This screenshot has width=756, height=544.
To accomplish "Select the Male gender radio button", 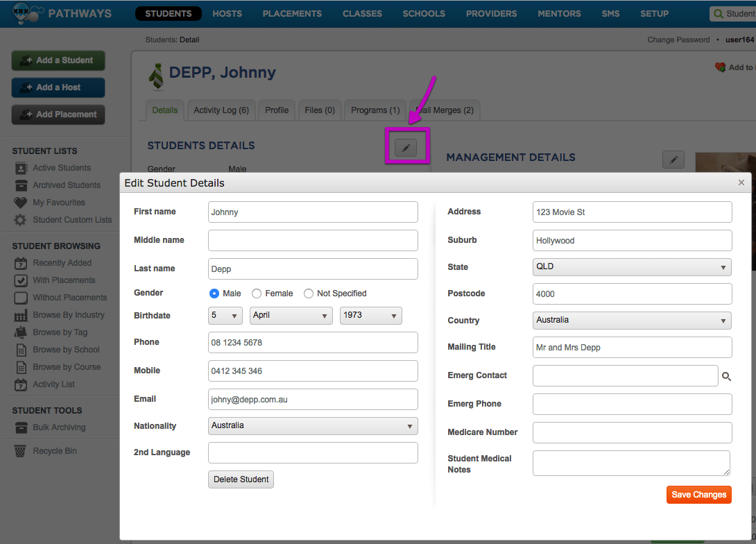I will (214, 294).
